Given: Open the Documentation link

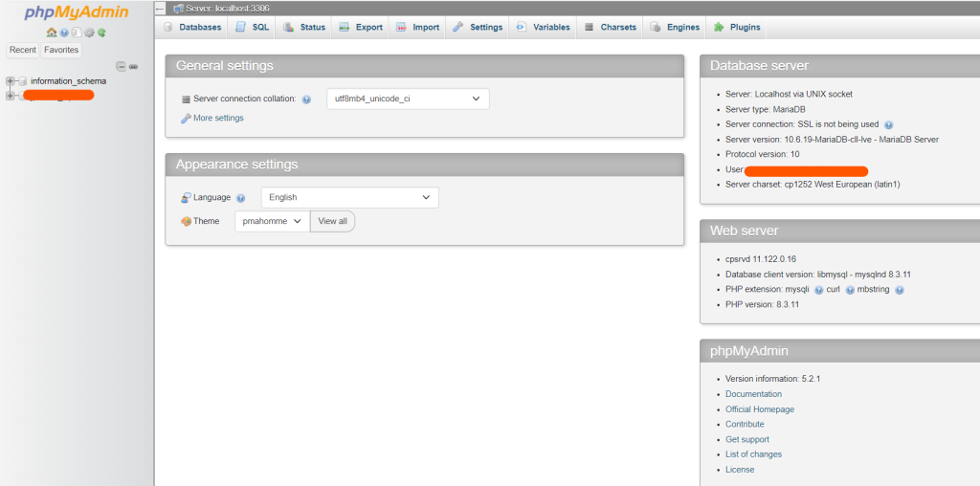Looking at the screenshot, I should click(753, 394).
